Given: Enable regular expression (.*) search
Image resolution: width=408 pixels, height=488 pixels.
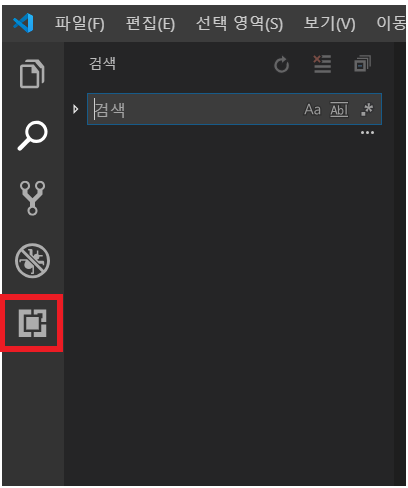Looking at the screenshot, I should tap(367, 109).
